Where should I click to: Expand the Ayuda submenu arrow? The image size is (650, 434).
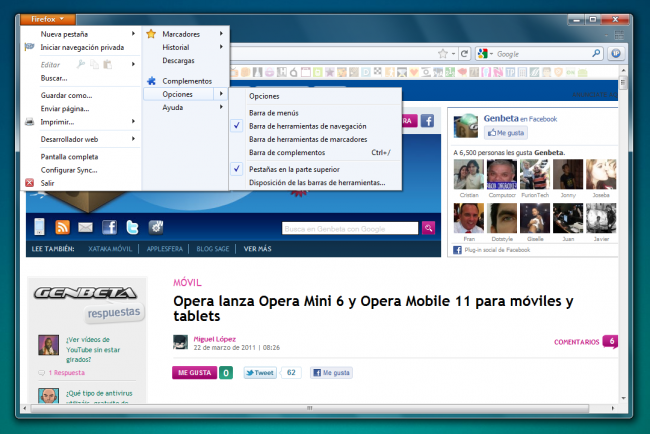(221, 107)
